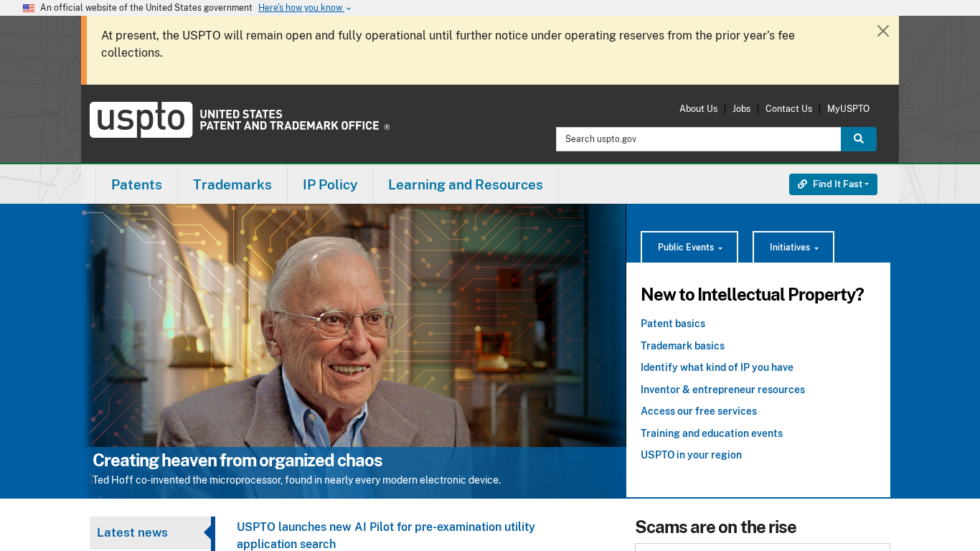Screen dimensions: 980x551
Task: Click the Ted Hoff microprocessor caption text
Action: (296, 480)
